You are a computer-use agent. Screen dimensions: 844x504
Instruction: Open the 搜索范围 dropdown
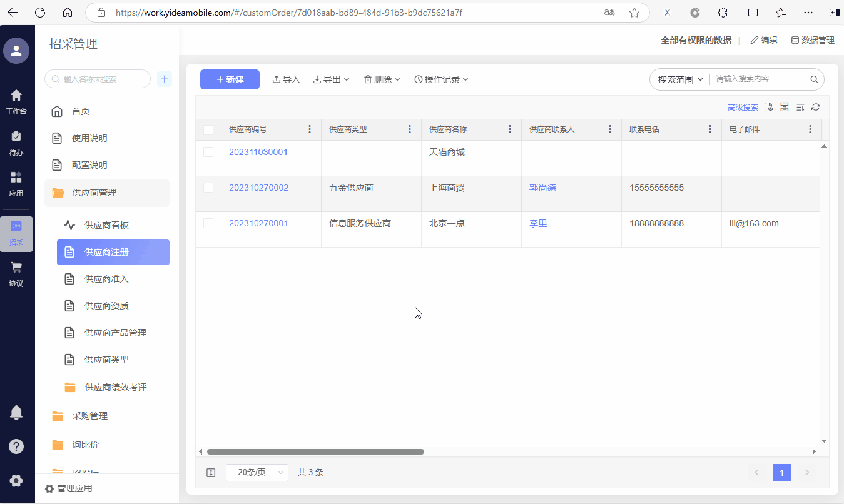(680, 79)
